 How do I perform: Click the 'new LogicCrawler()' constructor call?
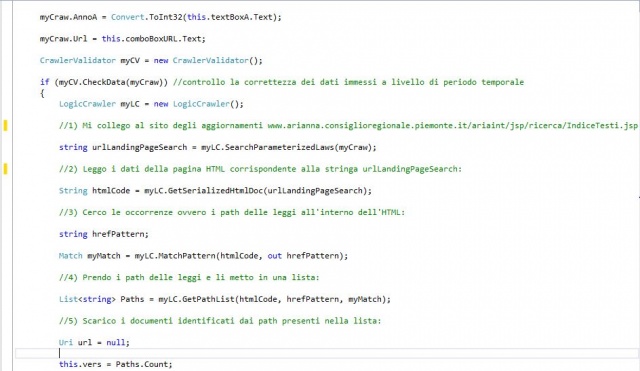198,104
